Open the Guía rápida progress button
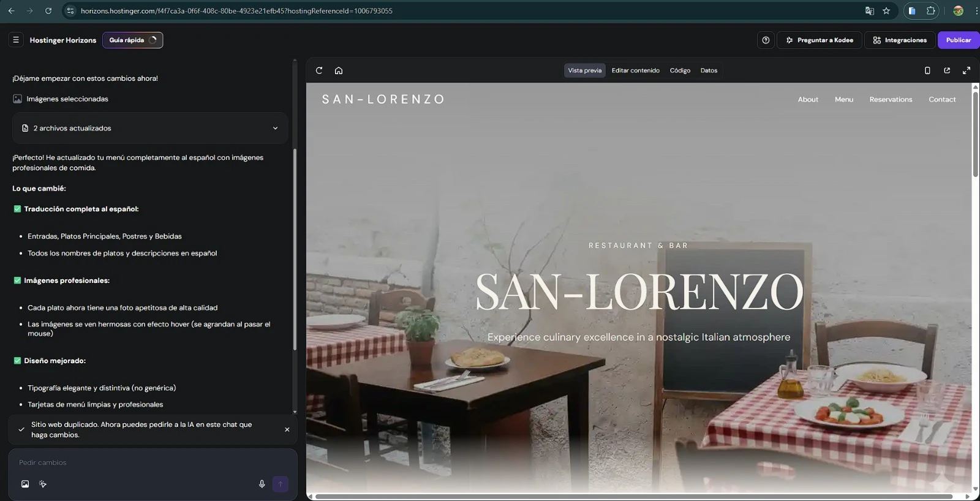This screenshot has width=980, height=501. click(x=132, y=40)
